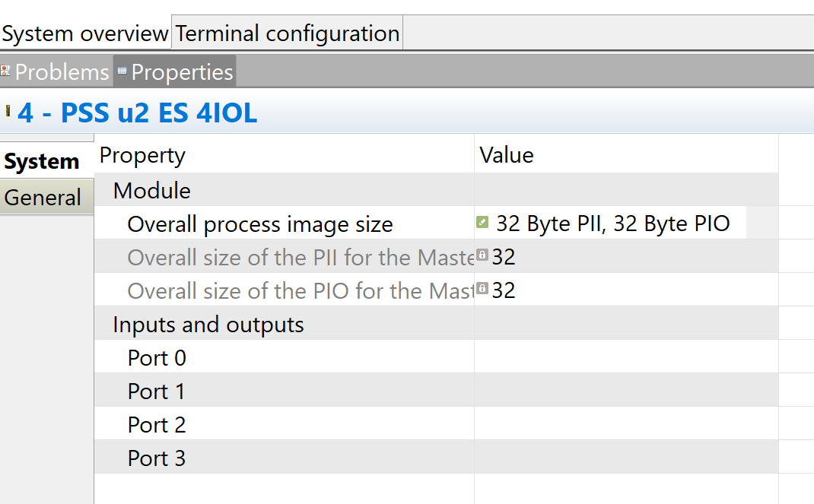Open the 32 Byte PII, 32 Byte PIO value
The image size is (814, 504).
[x=612, y=223]
